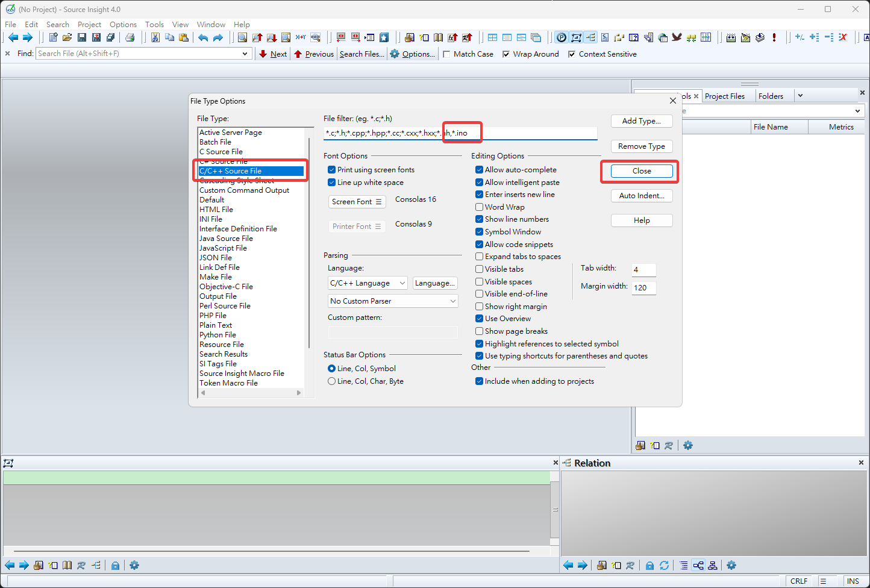
Task: Open the Search menu
Action: [58, 25]
